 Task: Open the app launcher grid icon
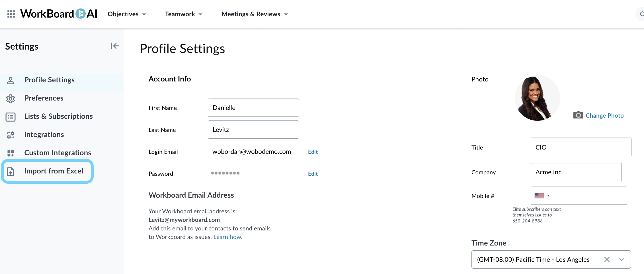pos(11,14)
